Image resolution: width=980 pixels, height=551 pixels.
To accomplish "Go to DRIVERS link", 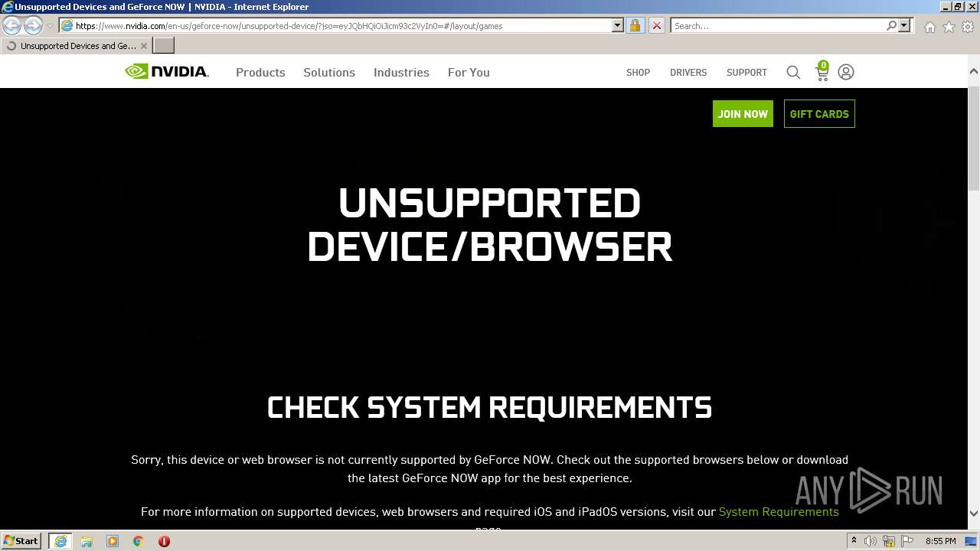I will pos(688,72).
